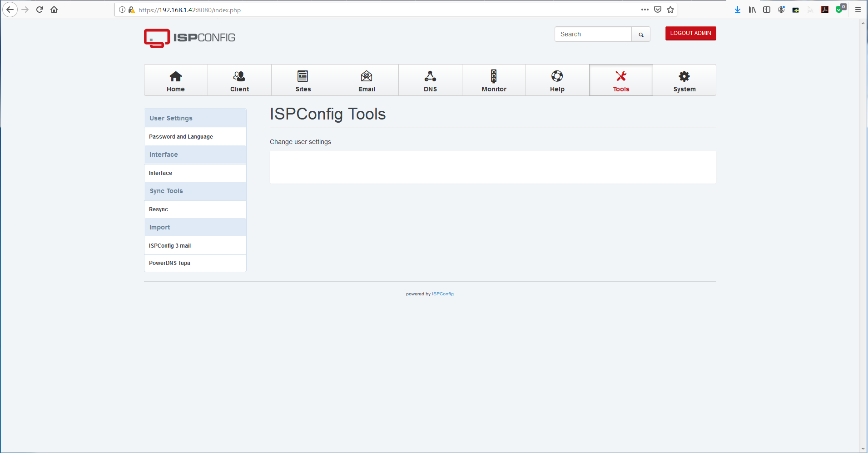Show site information icon in address bar
The height and width of the screenshot is (453, 868).
click(x=122, y=10)
